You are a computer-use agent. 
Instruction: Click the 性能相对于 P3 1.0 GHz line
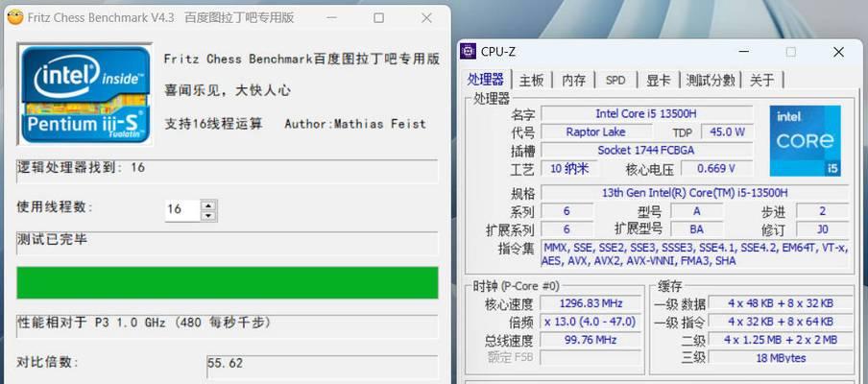click(x=227, y=326)
